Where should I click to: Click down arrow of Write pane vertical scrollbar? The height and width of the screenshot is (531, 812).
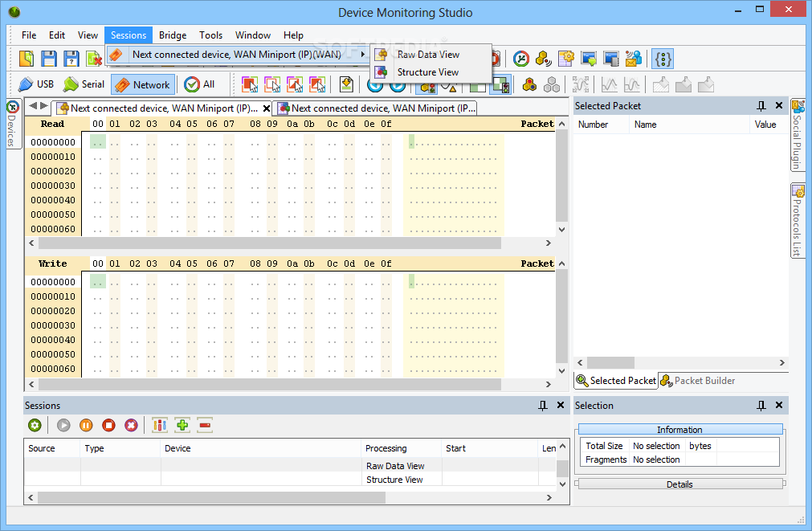click(562, 370)
